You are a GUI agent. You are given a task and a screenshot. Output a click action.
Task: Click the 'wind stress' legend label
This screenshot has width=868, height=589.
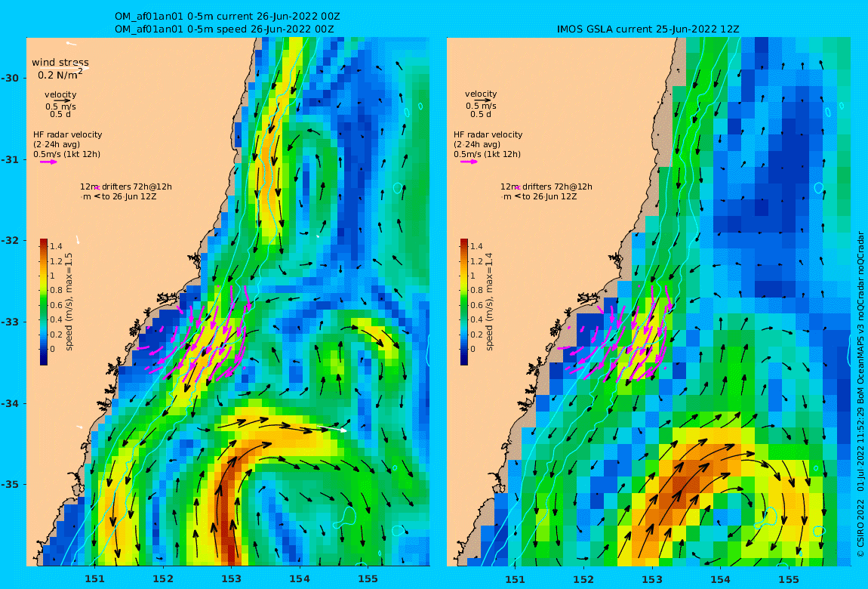pyautogui.click(x=60, y=63)
